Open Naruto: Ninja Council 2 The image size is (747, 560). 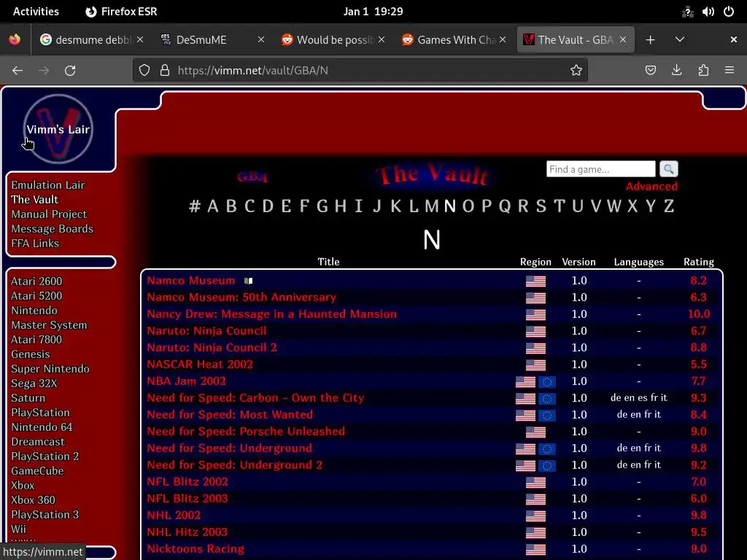coord(212,347)
